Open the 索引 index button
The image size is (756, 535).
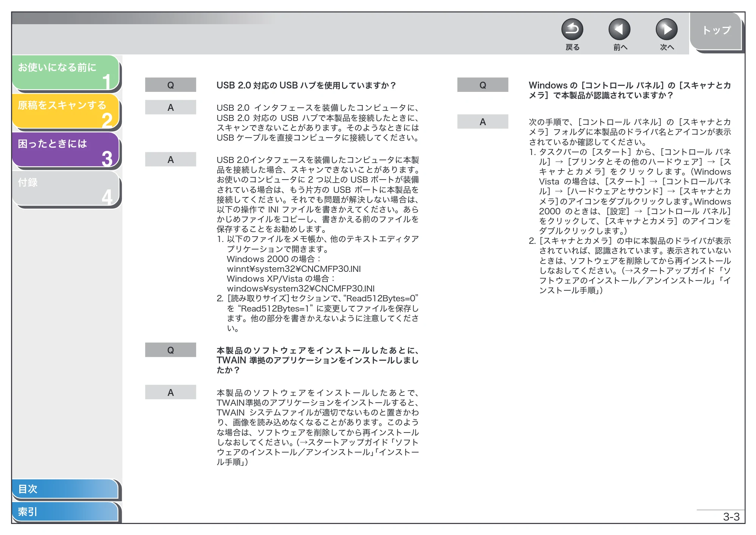(65, 512)
